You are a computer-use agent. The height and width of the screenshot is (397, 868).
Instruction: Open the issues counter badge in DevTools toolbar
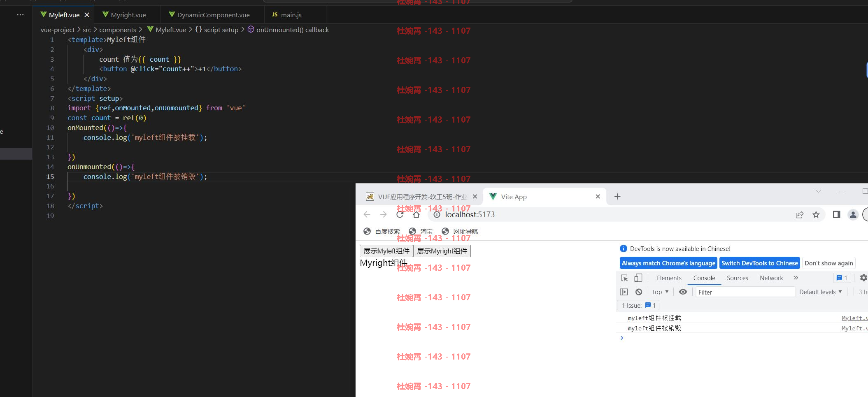pos(842,278)
